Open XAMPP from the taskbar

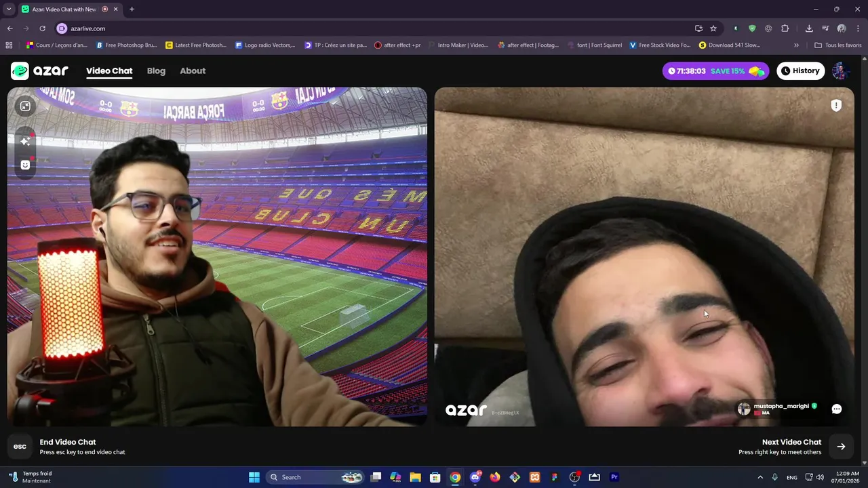(535, 477)
